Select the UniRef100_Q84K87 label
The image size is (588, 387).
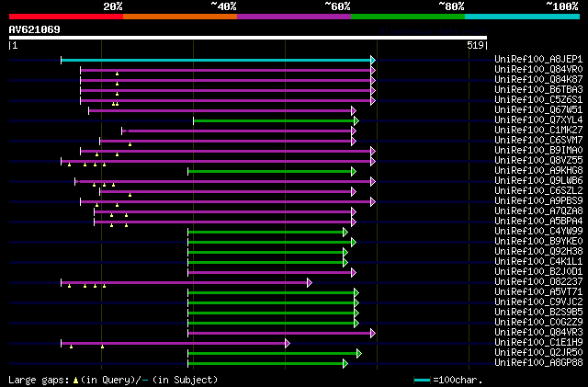point(538,79)
